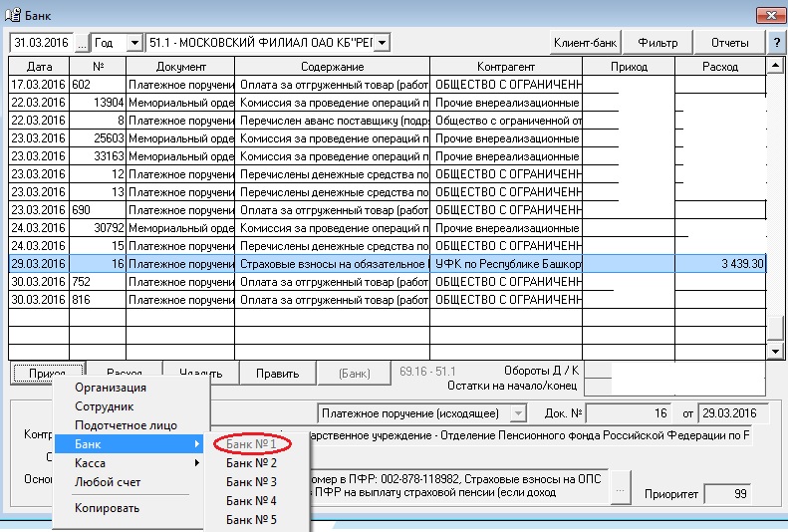
Task: Click Копировать in the context menu
Action: pyautogui.click(x=107, y=508)
